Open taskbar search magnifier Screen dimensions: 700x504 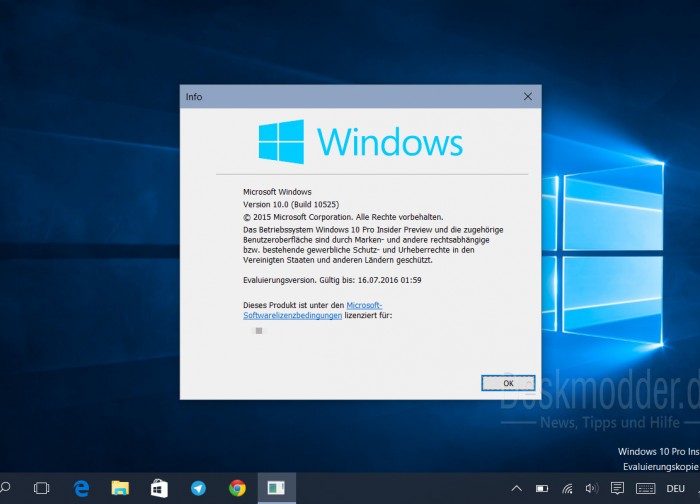click(5, 487)
